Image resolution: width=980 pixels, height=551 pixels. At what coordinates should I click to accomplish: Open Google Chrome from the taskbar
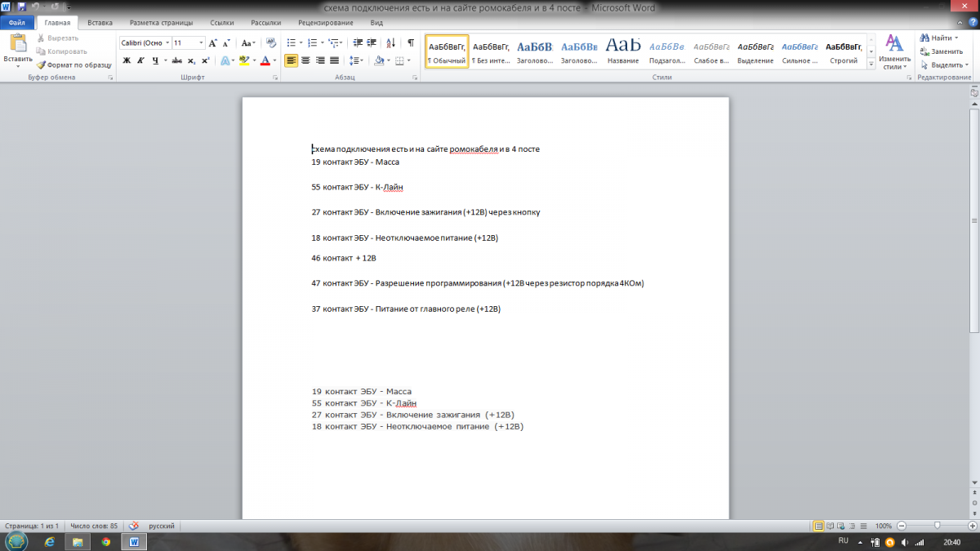pos(105,541)
